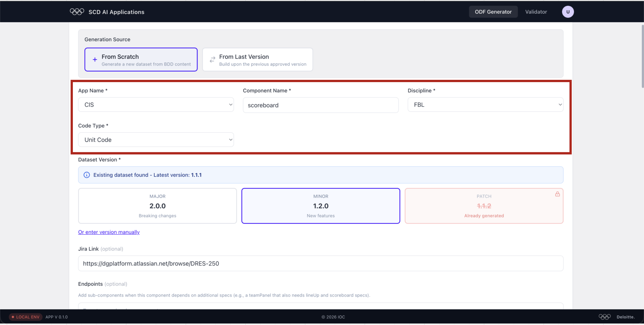Open the user avatar U menu
The image size is (644, 325).
(568, 12)
